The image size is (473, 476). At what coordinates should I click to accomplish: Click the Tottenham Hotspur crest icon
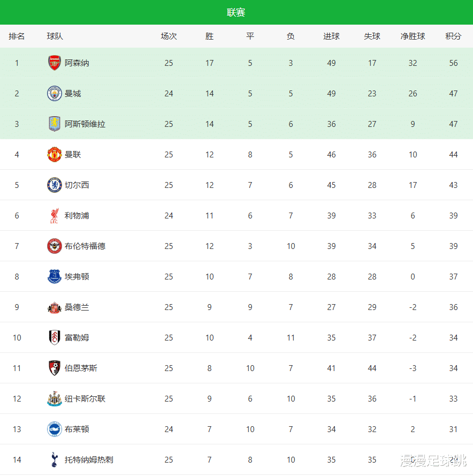click(55, 460)
